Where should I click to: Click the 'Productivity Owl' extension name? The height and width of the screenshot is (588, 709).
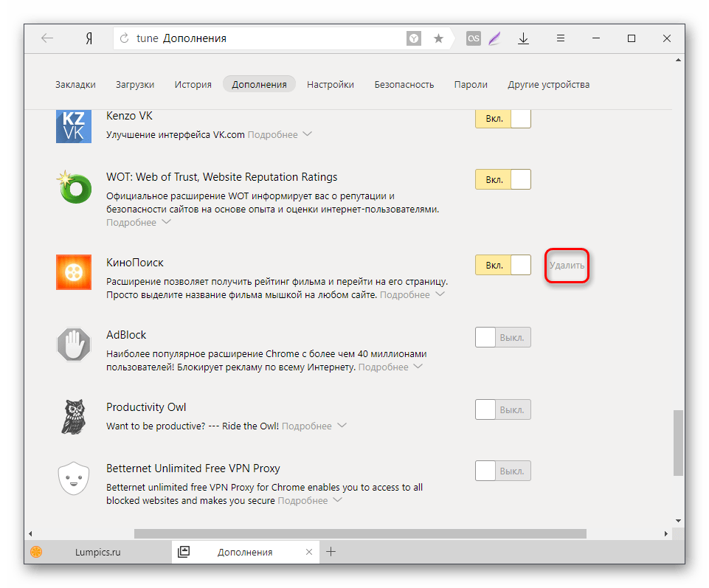146,407
